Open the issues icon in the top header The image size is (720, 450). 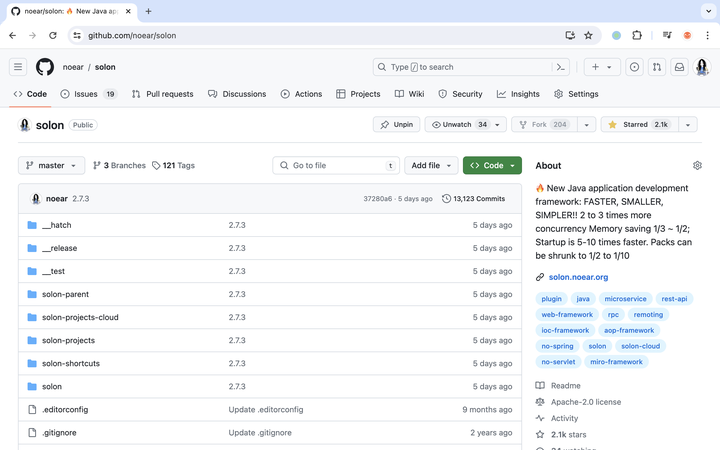634,67
